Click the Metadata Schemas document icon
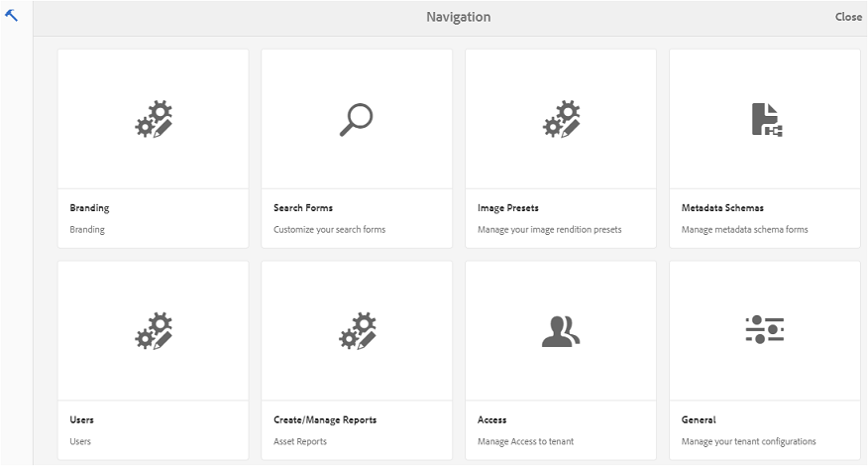 [767, 119]
